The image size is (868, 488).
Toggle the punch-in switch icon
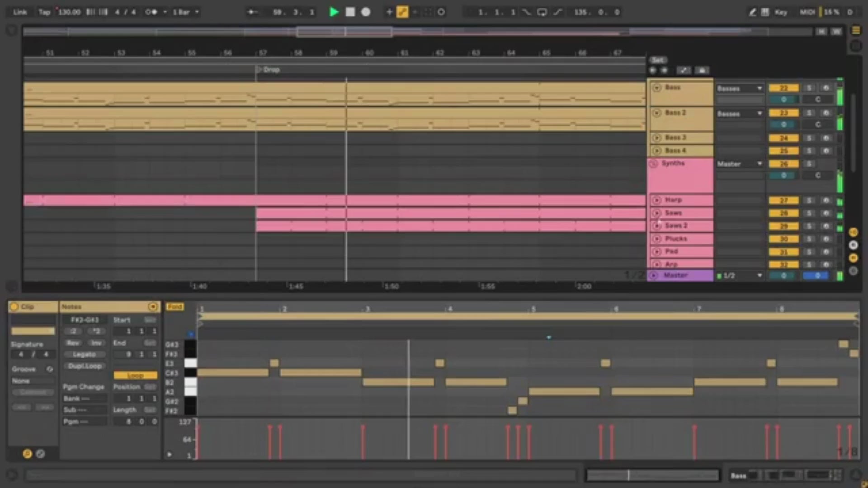click(x=527, y=12)
